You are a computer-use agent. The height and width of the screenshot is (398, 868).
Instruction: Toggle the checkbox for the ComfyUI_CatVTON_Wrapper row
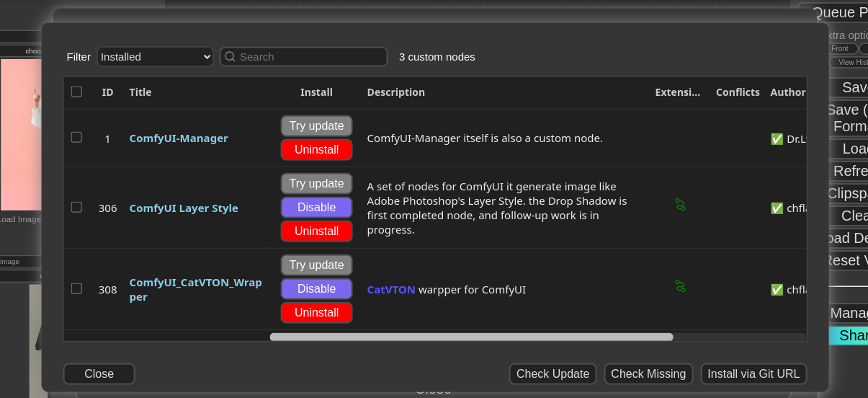76,288
